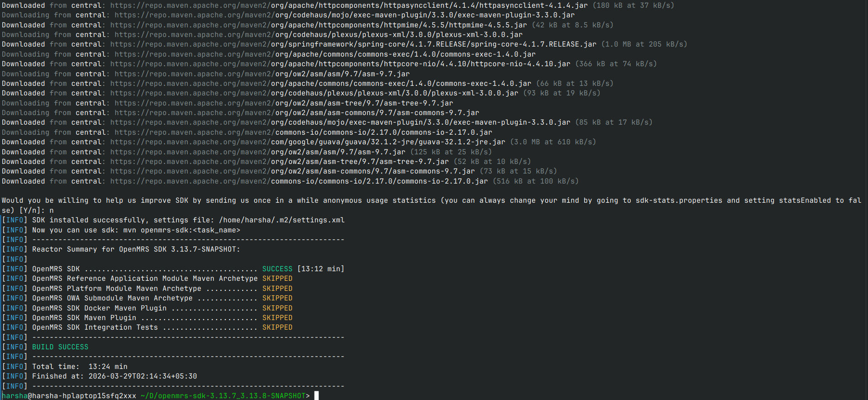This screenshot has height=400, width=868.
Task: Place cursor at the terminal prompt block
Action: 316,395
